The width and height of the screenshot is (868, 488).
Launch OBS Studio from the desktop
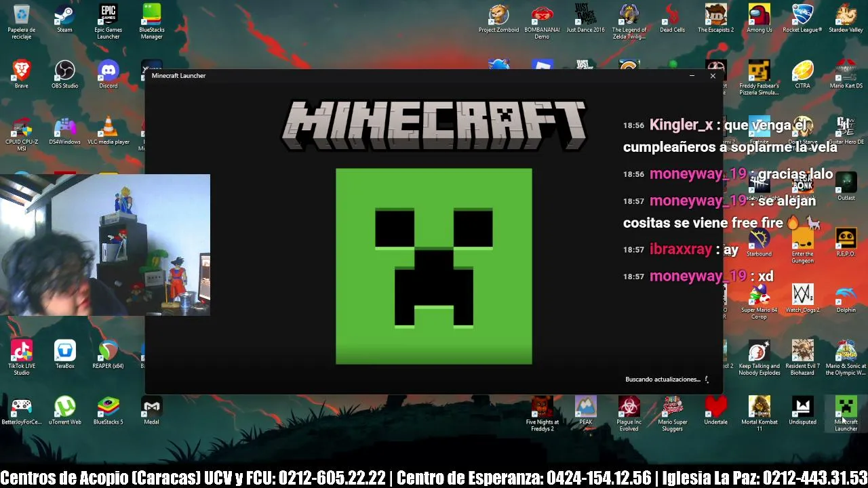(x=64, y=75)
